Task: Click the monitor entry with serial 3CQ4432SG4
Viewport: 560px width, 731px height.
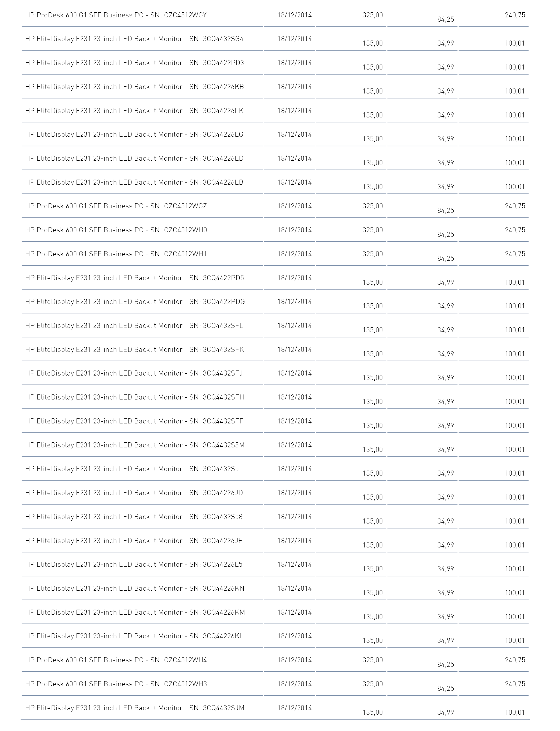Action: tap(134, 39)
